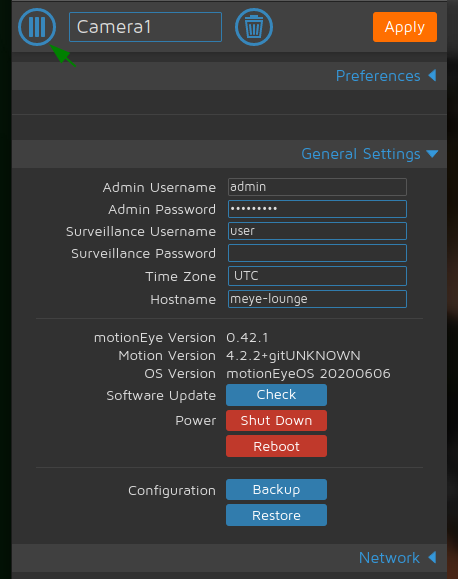Restore the configuration
This screenshot has height=579, width=458.
276,515
